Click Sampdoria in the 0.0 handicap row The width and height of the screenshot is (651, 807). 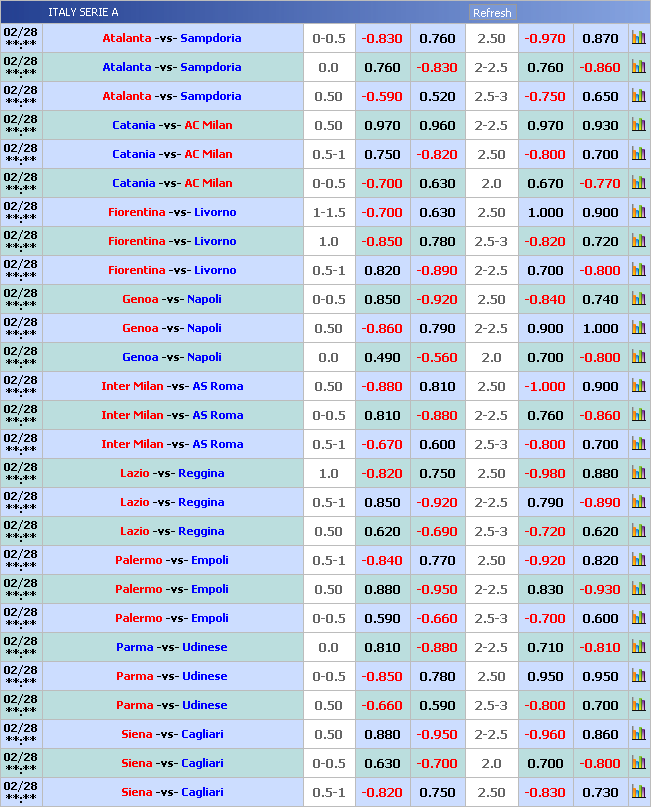click(x=210, y=67)
